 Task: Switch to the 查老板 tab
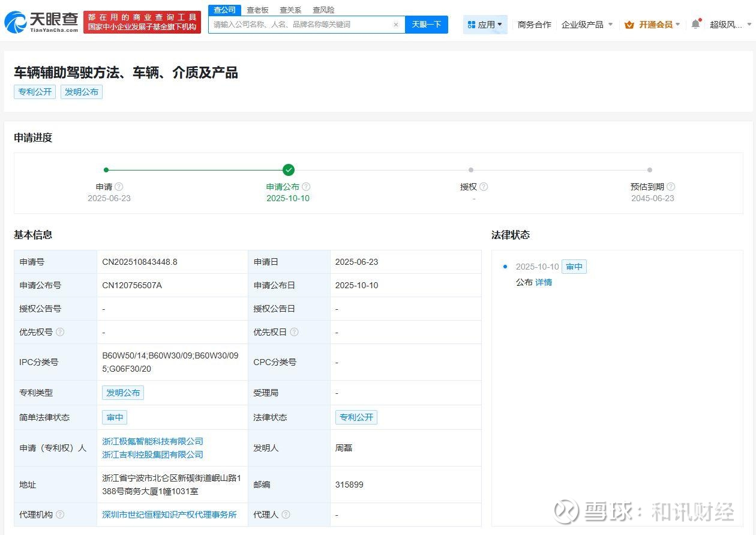[257, 10]
